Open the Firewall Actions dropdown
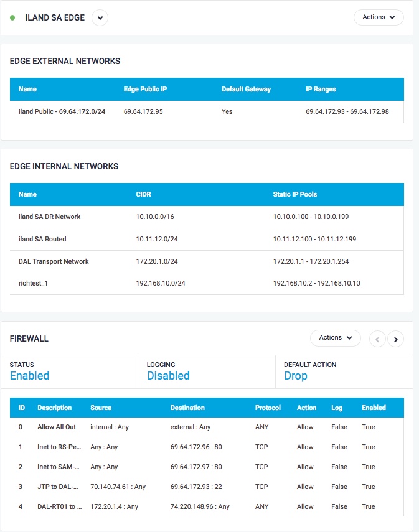 (335, 338)
